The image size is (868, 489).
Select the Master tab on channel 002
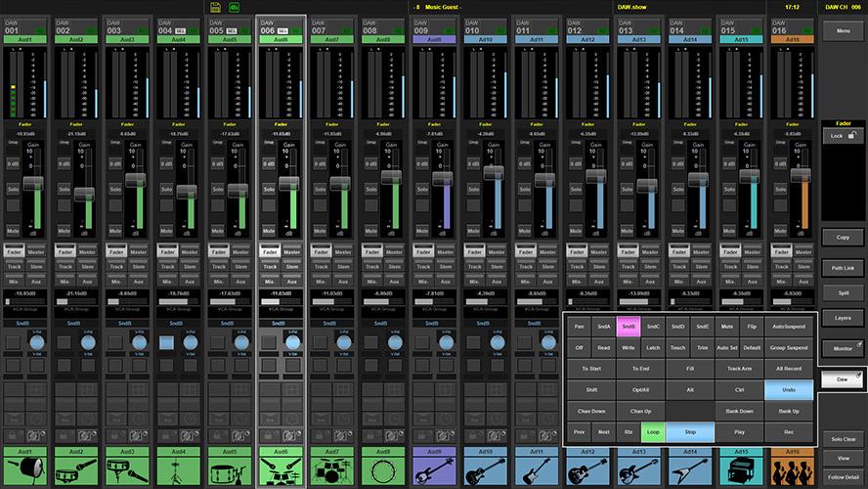click(x=88, y=251)
